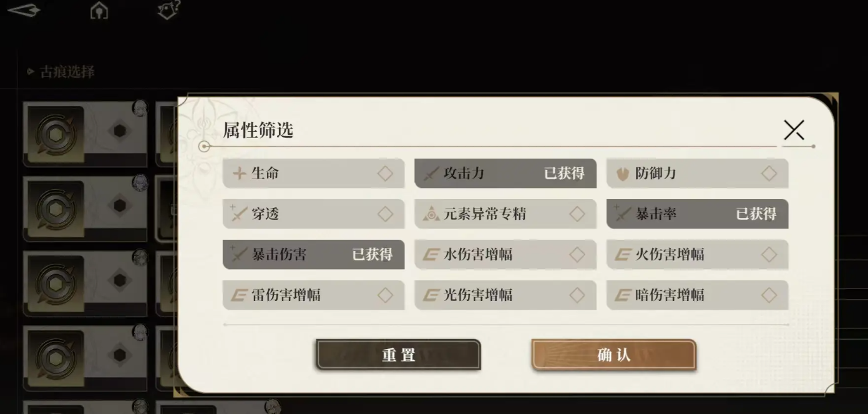Select the first relic thumbnail in the list

tap(56, 133)
